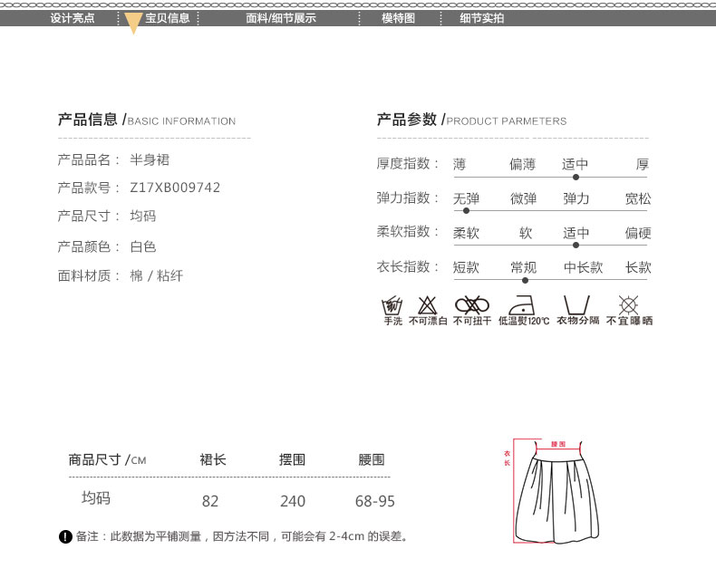716x588 pixels.
Task: Click the black exclamation note icon
Action: [x=65, y=536]
